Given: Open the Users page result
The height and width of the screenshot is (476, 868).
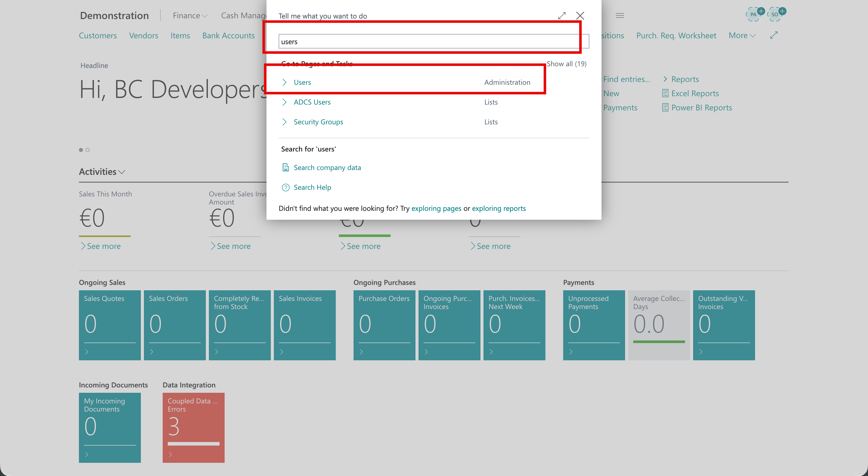Looking at the screenshot, I should 302,82.
